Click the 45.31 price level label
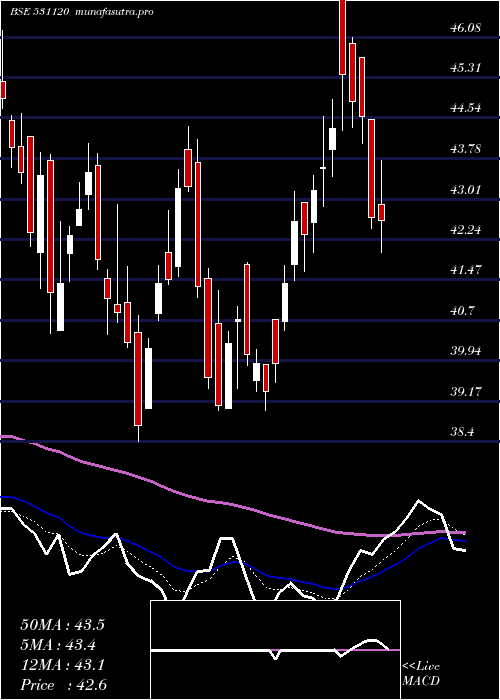 point(465,68)
